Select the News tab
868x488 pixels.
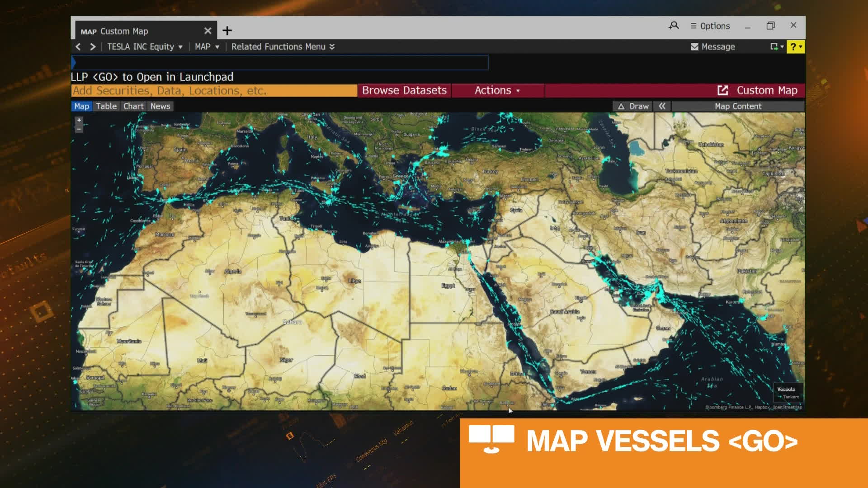[x=160, y=106]
